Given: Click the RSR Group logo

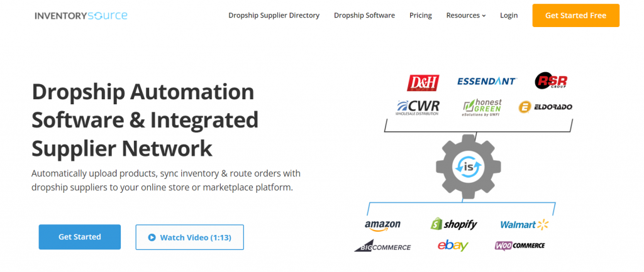Looking at the screenshot, I should 551,81.
